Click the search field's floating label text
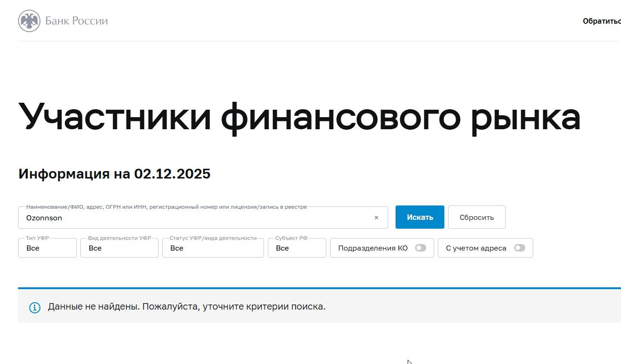 click(166, 207)
